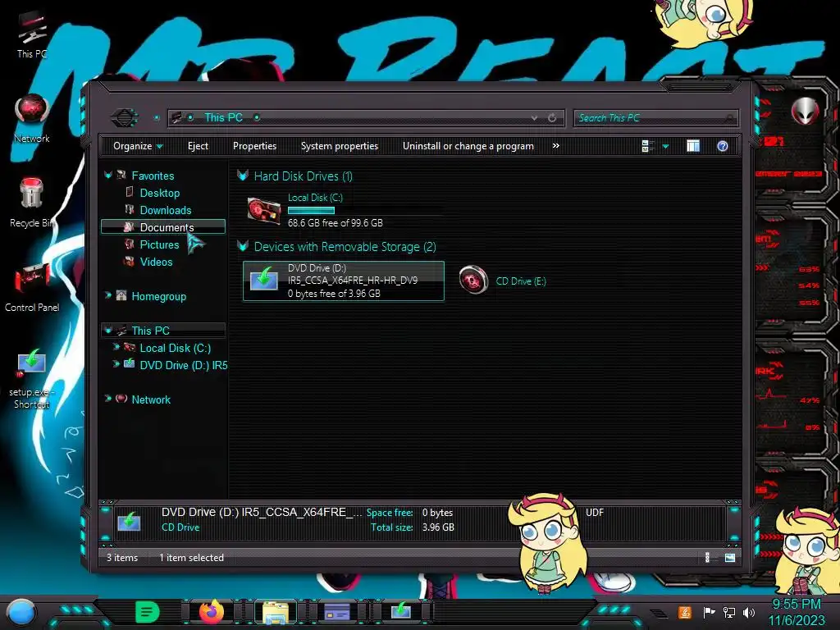Screen dimensions: 840x630
Task: Switch to details view in status bar
Action: point(707,558)
